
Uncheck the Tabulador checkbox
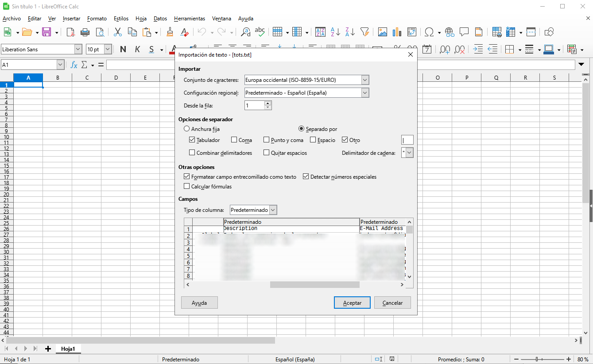[x=192, y=140]
